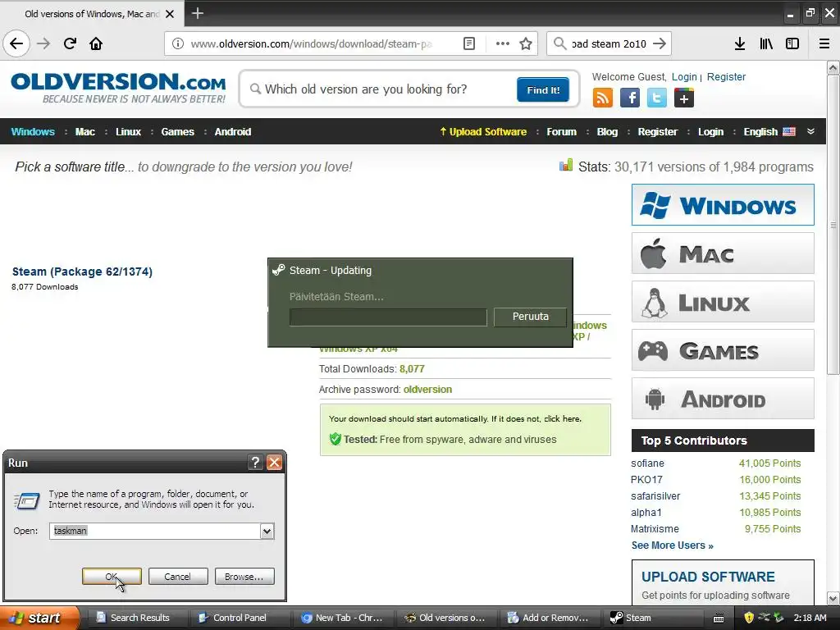The height and width of the screenshot is (630, 840).
Task: Close the Old versions of Windows tab
Action: (170, 14)
